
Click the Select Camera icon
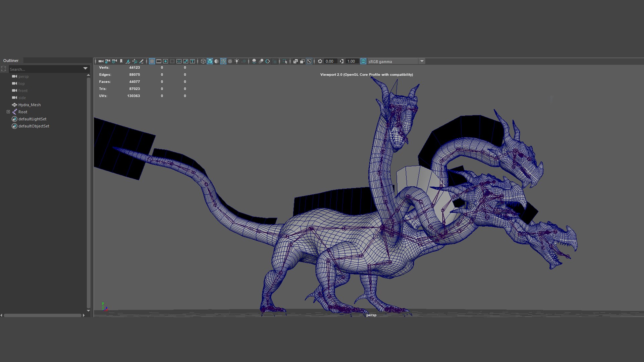[x=101, y=61]
